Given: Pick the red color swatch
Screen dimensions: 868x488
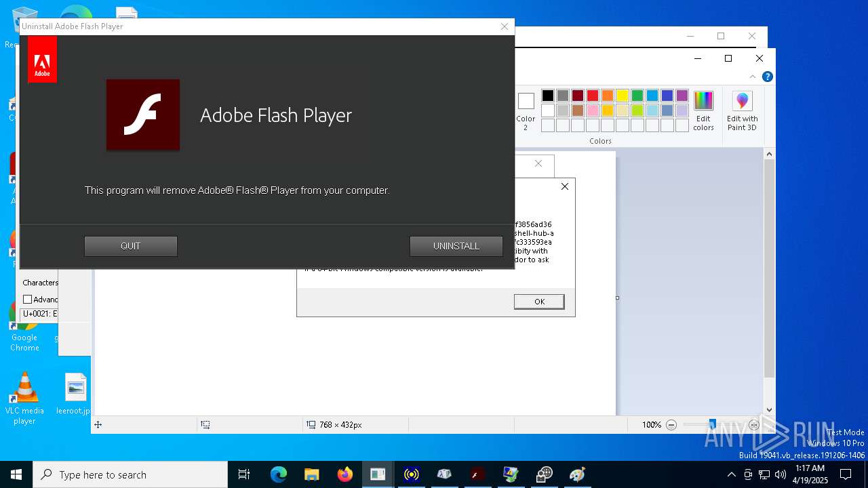Looking at the screenshot, I should point(593,96).
